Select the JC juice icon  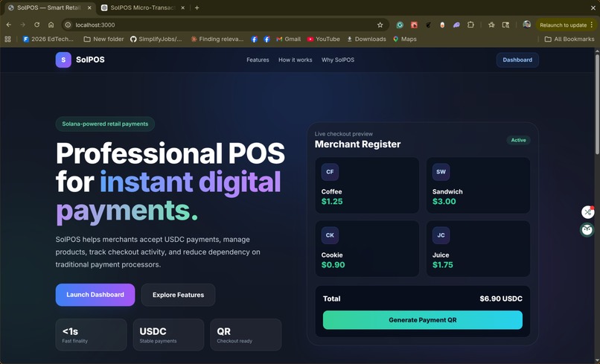tap(441, 235)
